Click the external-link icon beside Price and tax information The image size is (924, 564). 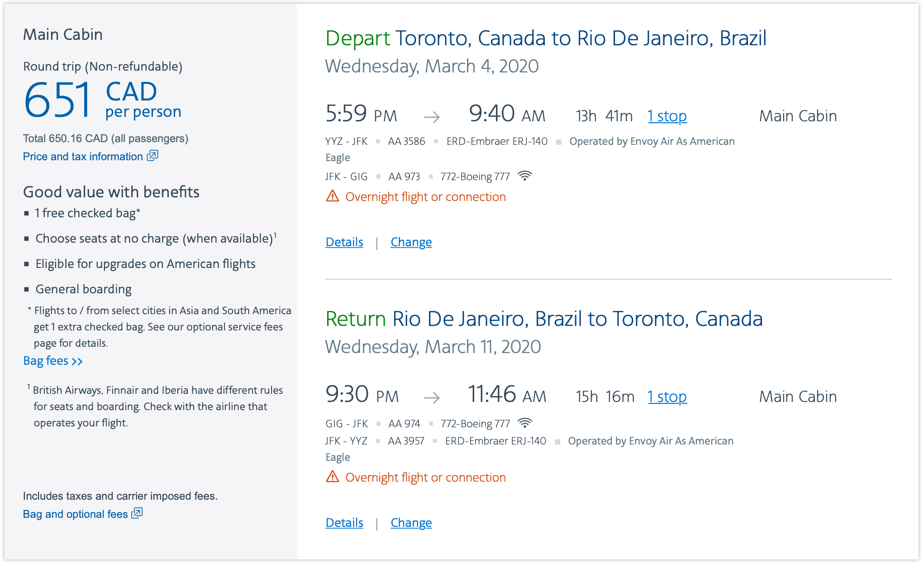click(152, 156)
